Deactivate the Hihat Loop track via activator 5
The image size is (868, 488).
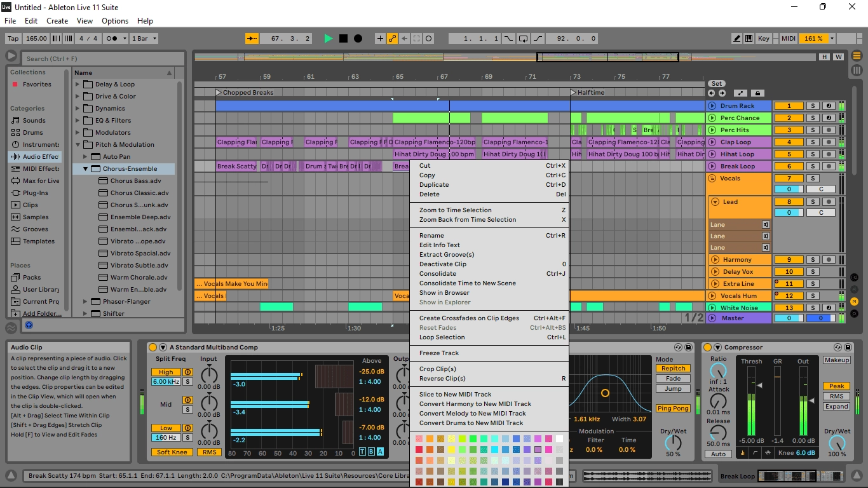tap(790, 154)
